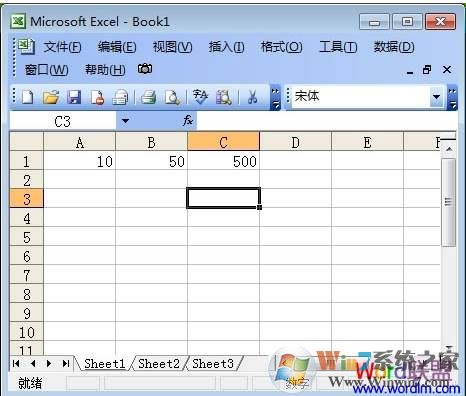466x396 pixels.
Task: Open the 文件(F) menu
Action: coord(62,47)
